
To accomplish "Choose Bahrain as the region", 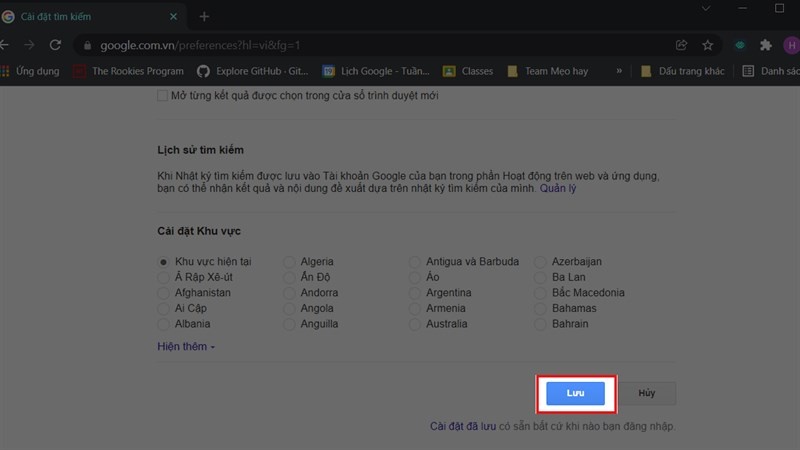I will pos(541,324).
